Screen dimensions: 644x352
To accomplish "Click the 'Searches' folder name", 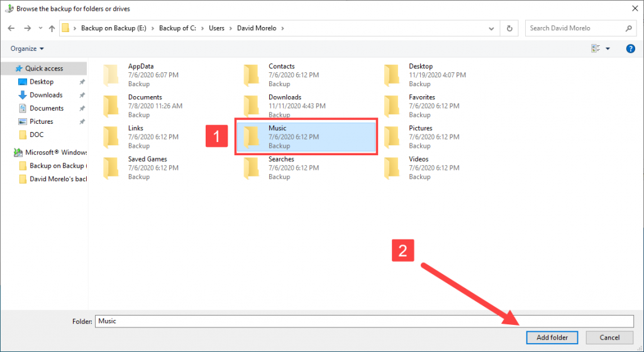I will click(281, 159).
